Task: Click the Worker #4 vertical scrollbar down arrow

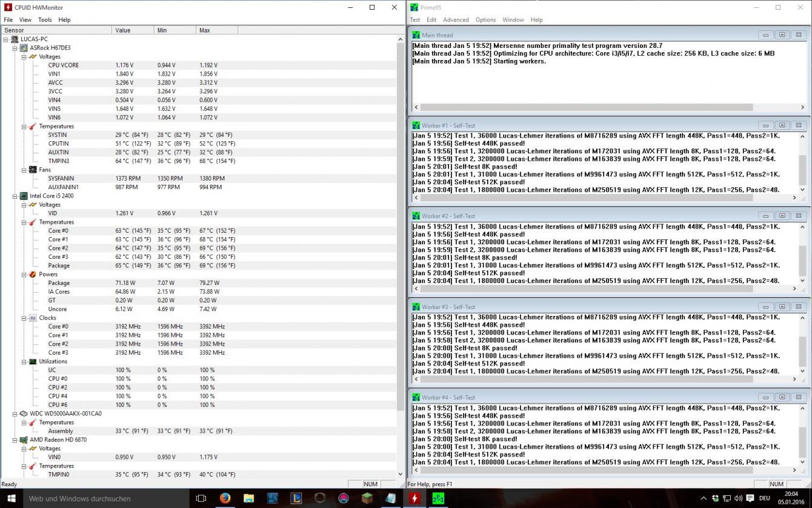Action: click(802, 461)
